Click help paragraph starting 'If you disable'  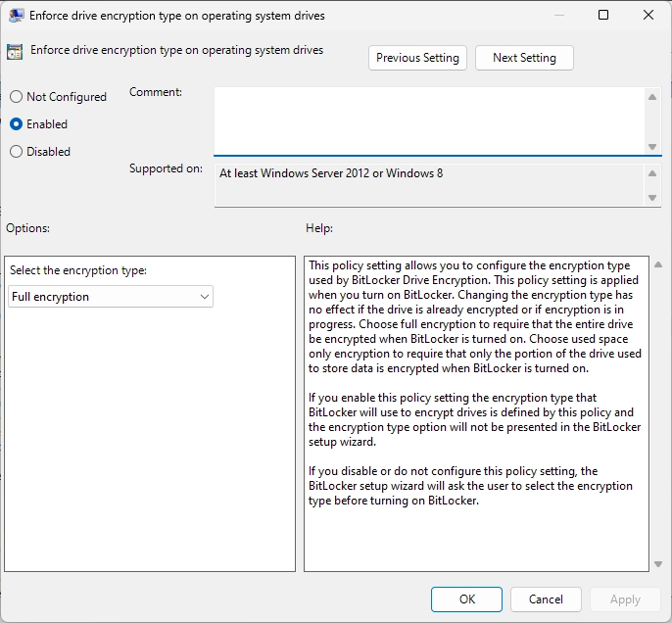coord(470,486)
